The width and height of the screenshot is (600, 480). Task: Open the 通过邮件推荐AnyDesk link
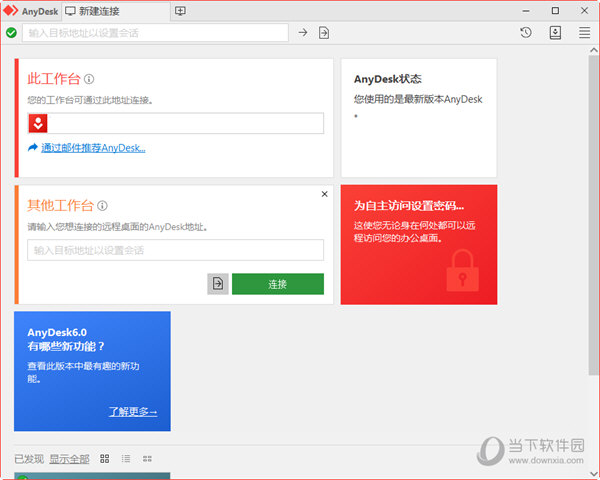tap(93, 148)
